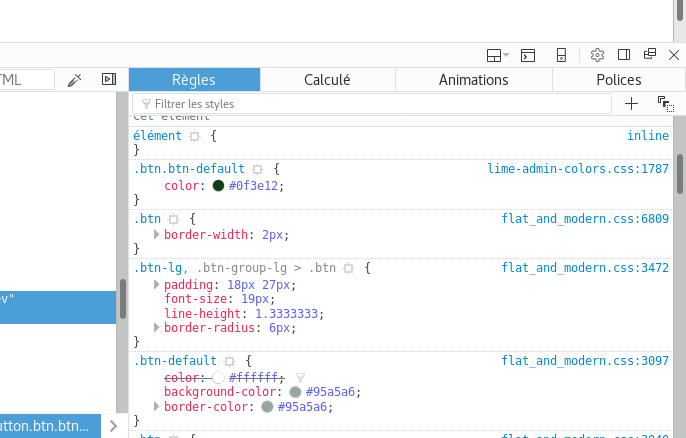
Task: Open developer tools settings gear
Action: [597, 55]
